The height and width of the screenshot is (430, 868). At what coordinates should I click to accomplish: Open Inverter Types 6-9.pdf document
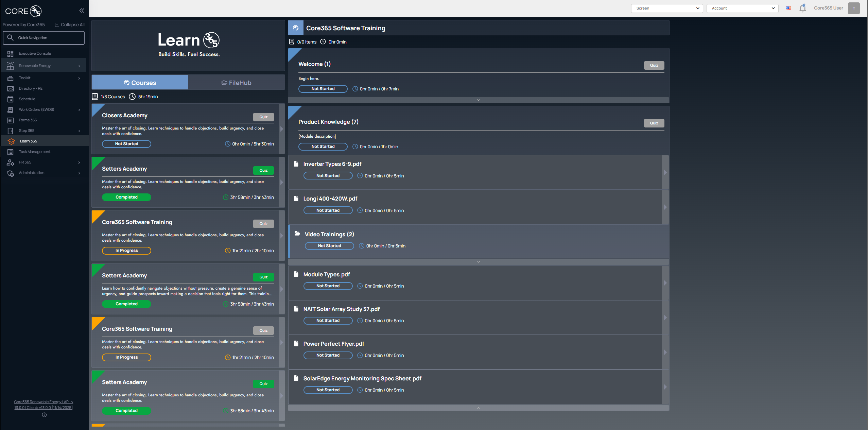point(332,164)
